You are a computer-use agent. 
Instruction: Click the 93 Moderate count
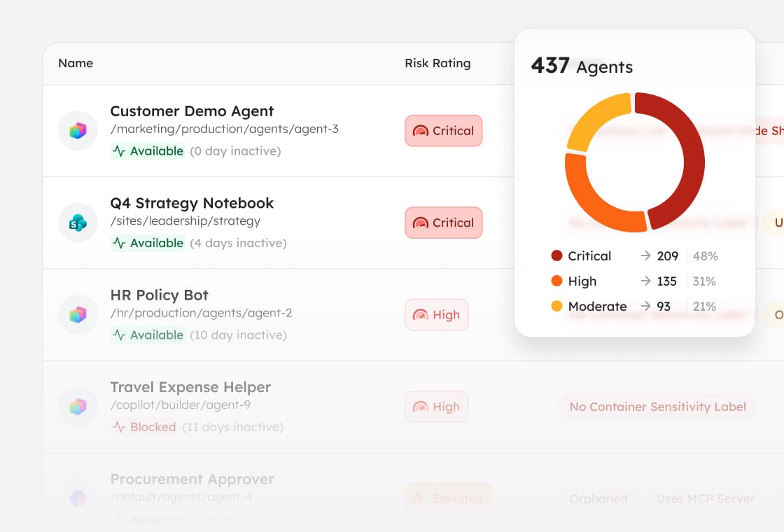coord(664,306)
